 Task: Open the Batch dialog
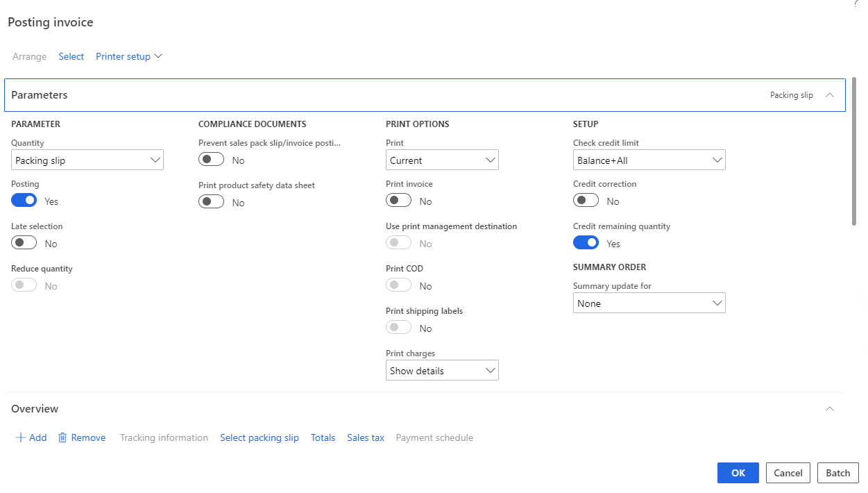837,473
